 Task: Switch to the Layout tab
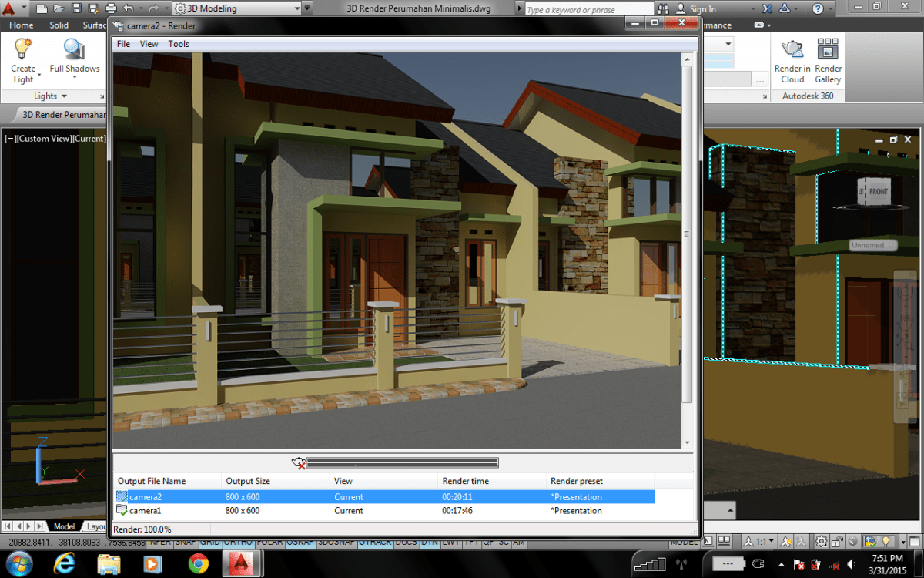95,526
